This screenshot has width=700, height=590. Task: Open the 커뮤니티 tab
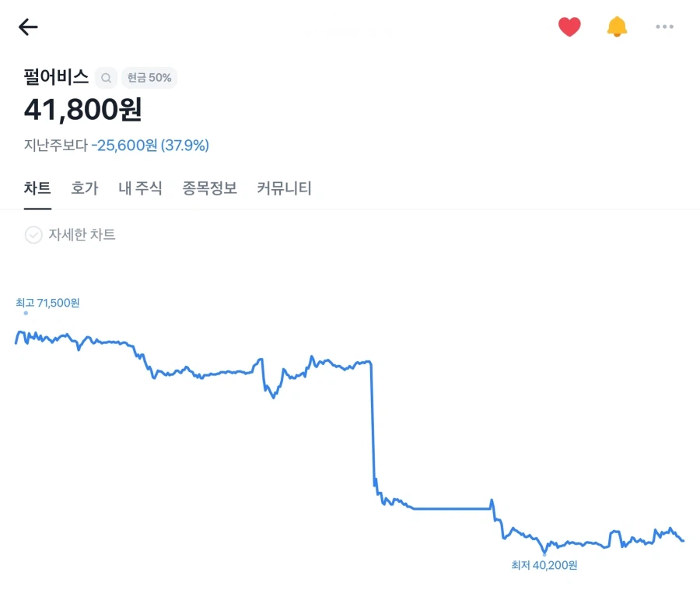click(x=284, y=188)
